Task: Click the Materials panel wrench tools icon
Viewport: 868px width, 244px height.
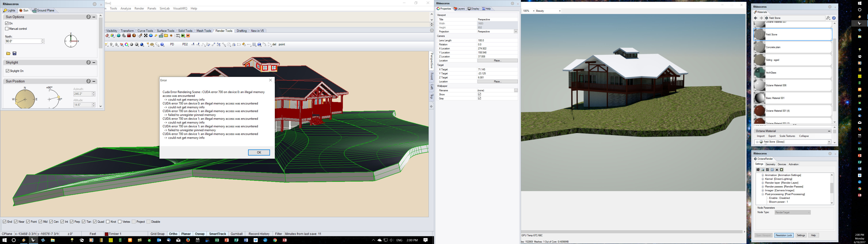Action: (x=828, y=18)
